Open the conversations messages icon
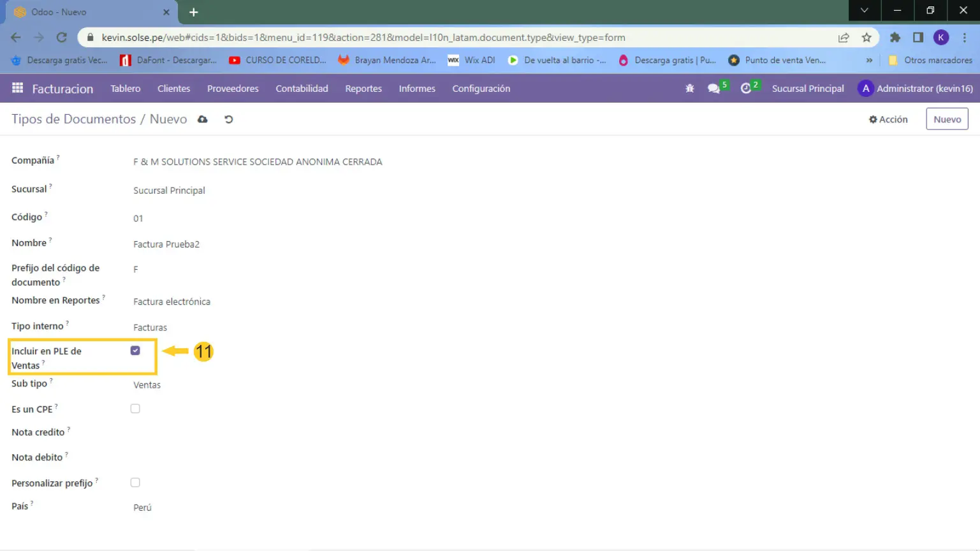Screen dimensions: 980x551 click(713, 89)
